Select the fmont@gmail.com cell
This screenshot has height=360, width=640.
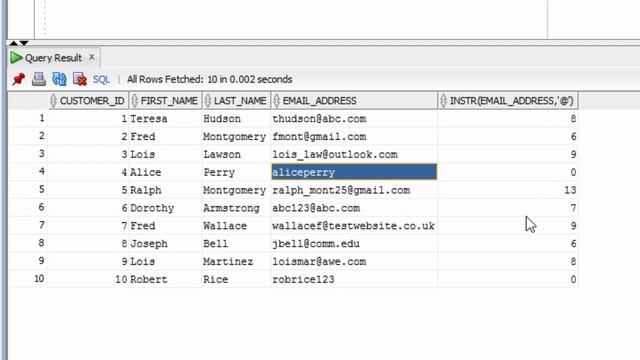(354, 137)
